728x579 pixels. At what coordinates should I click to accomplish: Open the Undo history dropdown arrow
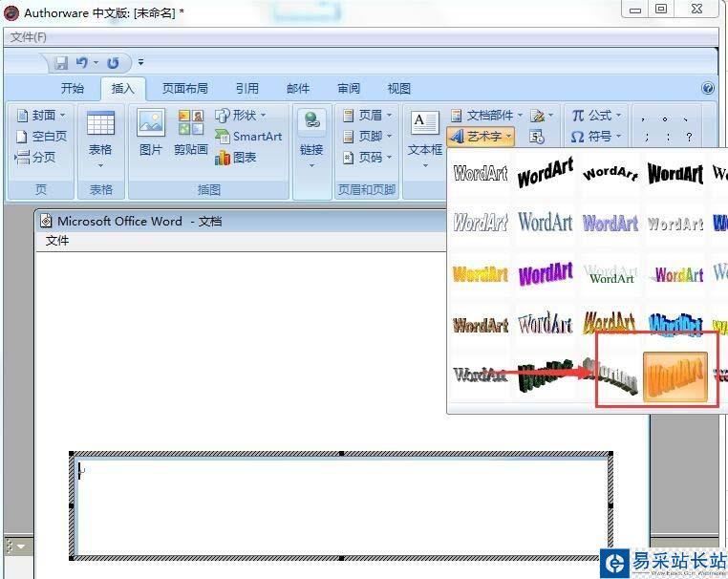96,62
